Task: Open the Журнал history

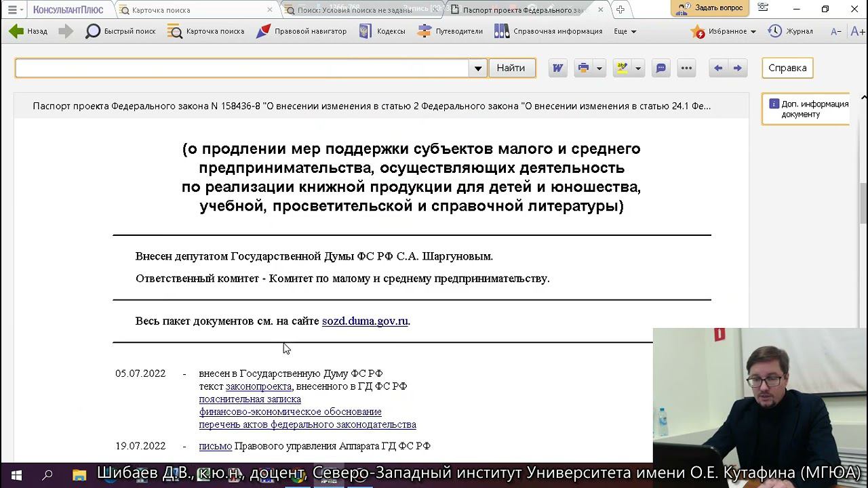Action: pos(791,31)
